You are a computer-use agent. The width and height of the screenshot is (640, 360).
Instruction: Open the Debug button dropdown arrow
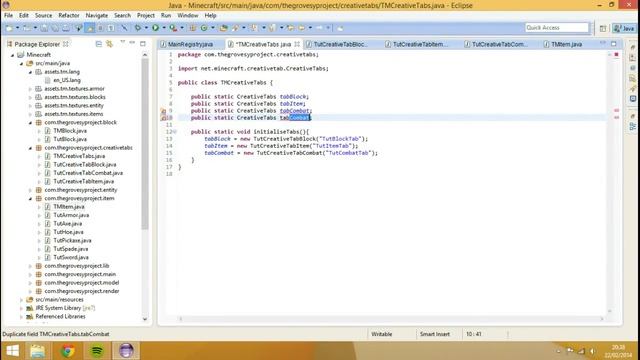146,28
